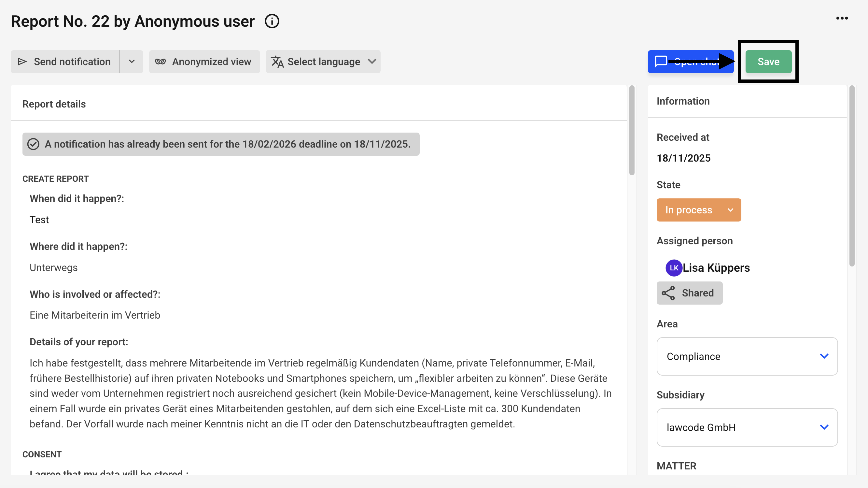Image resolution: width=868 pixels, height=488 pixels.
Task: Open the In process state dropdown
Action: pos(698,210)
